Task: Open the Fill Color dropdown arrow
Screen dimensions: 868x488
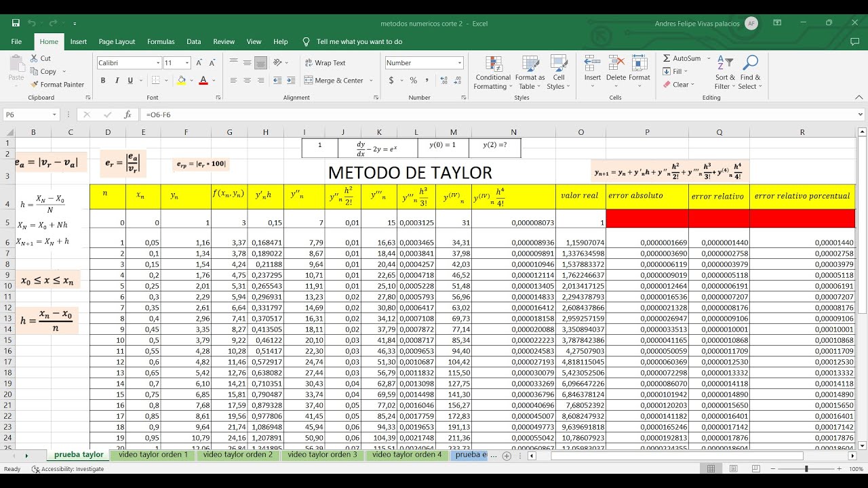Action: [191, 81]
